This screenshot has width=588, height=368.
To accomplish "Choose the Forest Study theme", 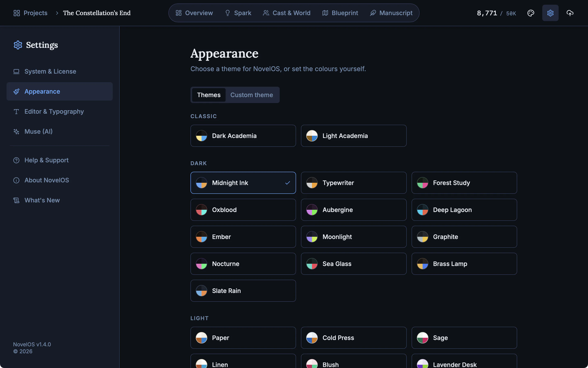I will (x=464, y=183).
